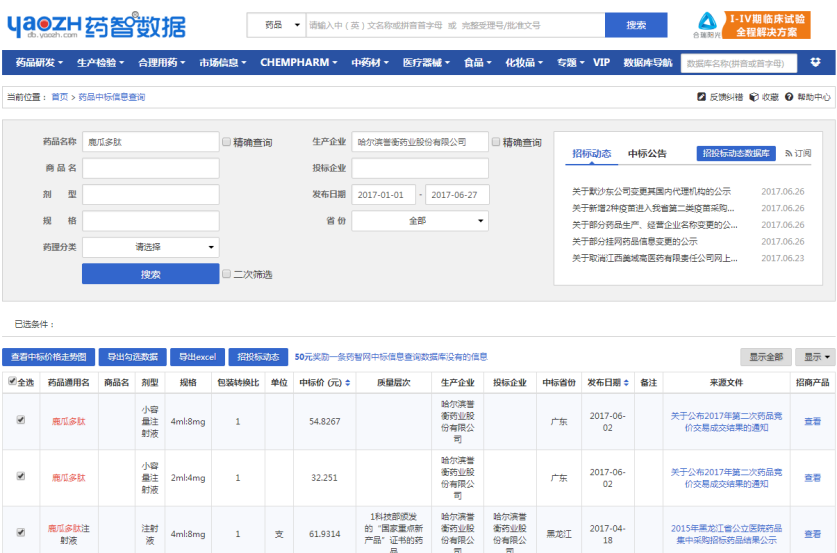This screenshot has width=837, height=553.
Task: Click the icon right of database search box
Action: pos(815,62)
